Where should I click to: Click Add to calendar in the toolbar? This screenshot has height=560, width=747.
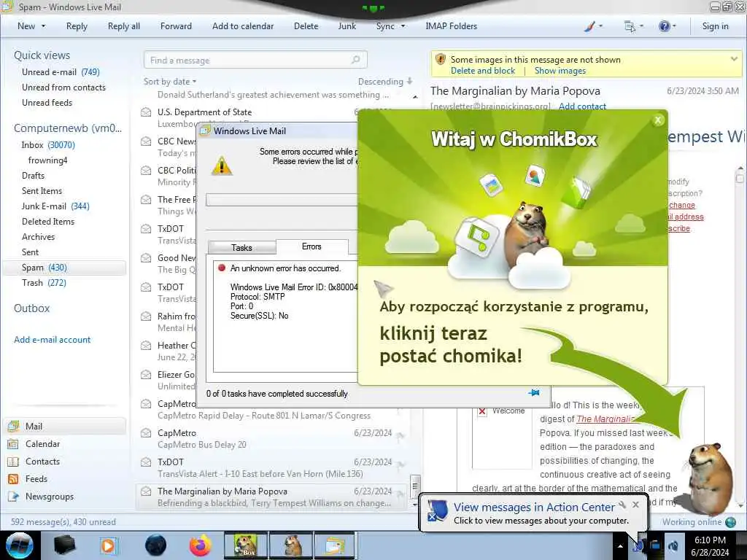click(x=243, y=26)
